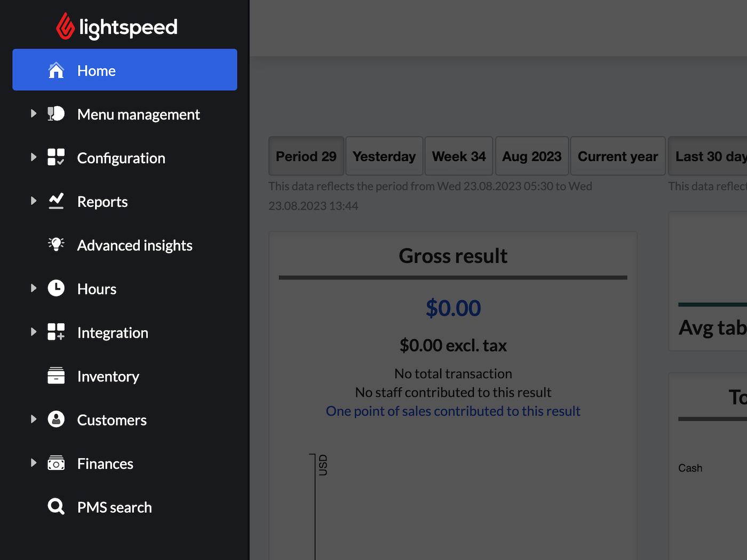Expand the Customers section arrow
Screen dimensions: 747x560
point(34,419)
